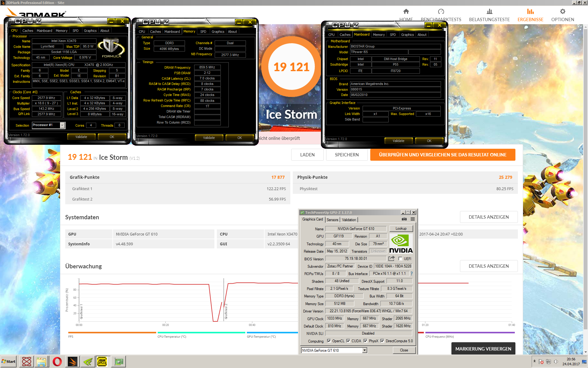Screen dimensions: 588x368
Task: Open Graphics tab in right CPU-Z window
Action: pos(407,35)
